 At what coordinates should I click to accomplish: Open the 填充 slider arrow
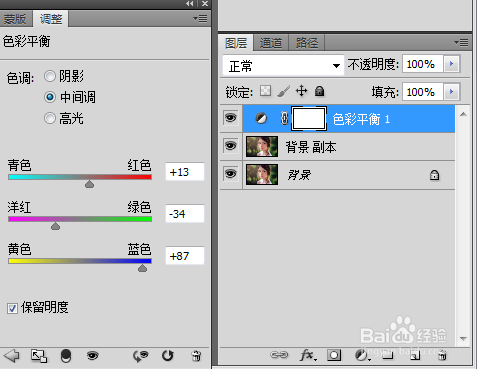451,92
